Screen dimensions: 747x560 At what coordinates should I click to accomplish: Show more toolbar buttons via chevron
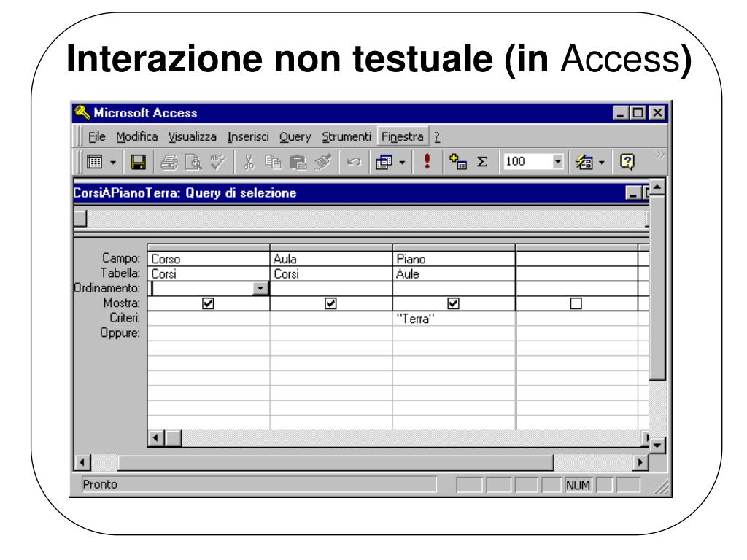click(659, 155)
